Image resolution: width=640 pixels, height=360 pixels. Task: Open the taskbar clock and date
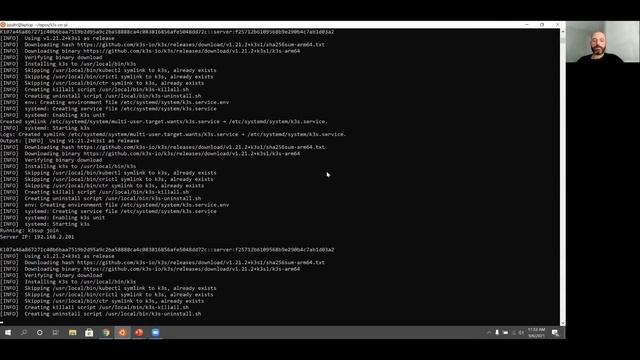[x=536, y=333]
